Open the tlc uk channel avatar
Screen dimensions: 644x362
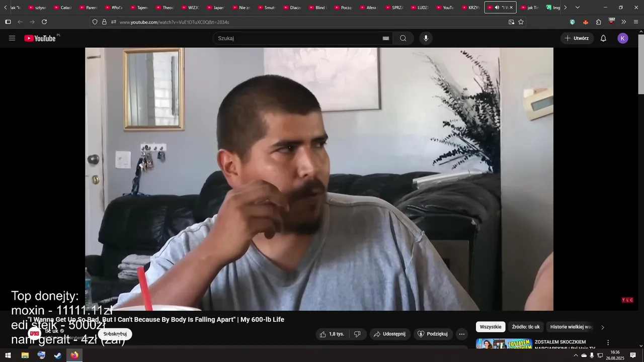click(34, 333)
